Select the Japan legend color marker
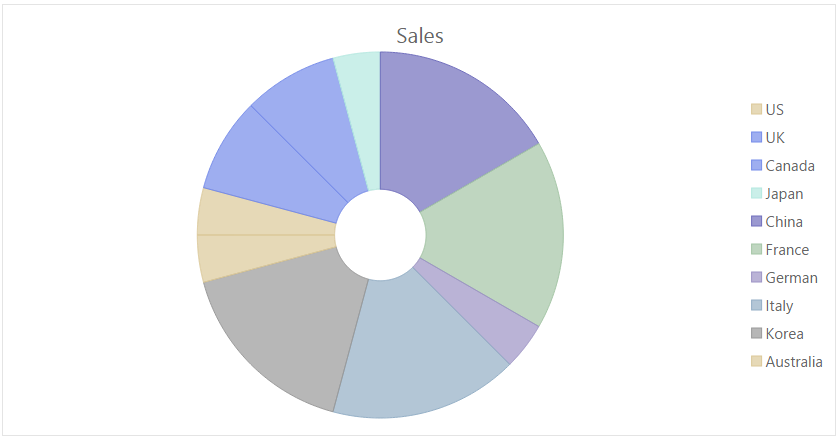This screenshot has width=838, height=439. [756, 194]
